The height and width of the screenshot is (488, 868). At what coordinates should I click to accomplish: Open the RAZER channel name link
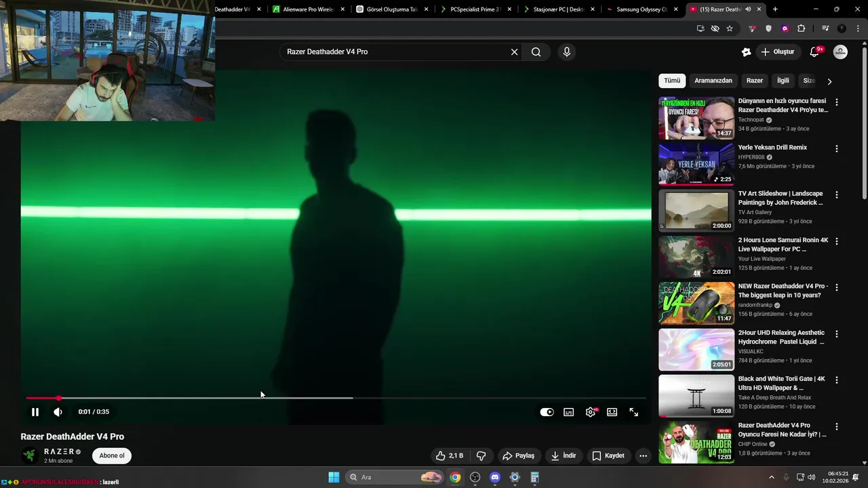[59, 451]
